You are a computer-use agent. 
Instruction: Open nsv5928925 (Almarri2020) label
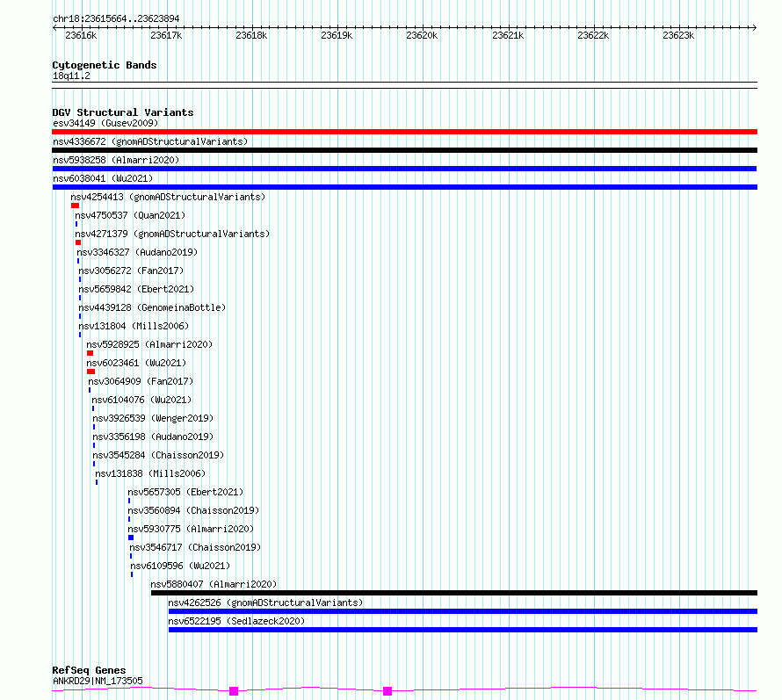pos(149,344)
